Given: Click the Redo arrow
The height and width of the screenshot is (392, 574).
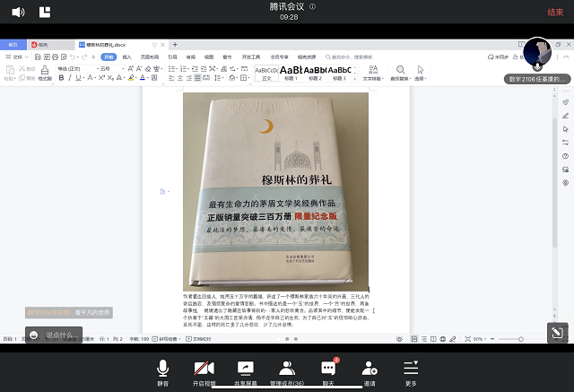Looking at the screenshot, I should coord(84,57).
